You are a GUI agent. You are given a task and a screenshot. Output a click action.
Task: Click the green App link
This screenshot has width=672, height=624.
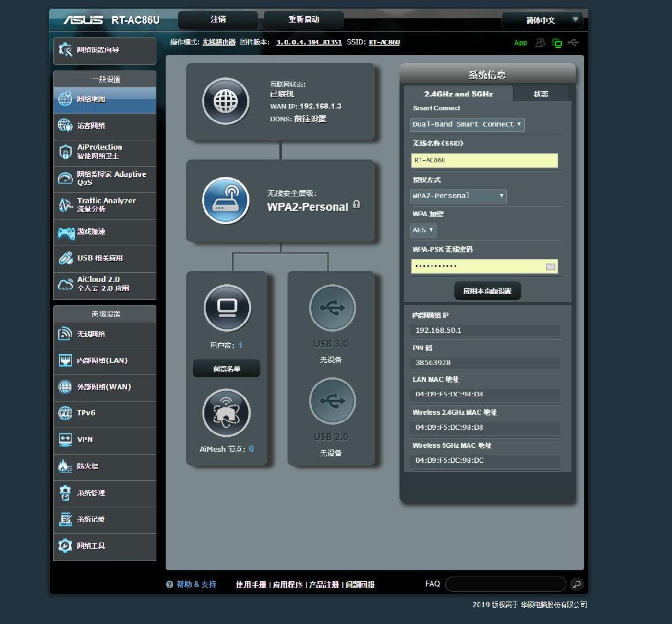click(x=521, y=42)
